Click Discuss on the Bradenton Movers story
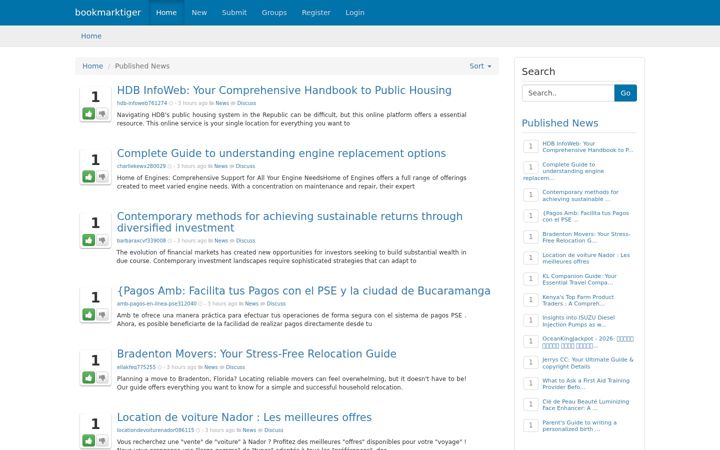The image size is (720, 450). [x=236, y=367]
